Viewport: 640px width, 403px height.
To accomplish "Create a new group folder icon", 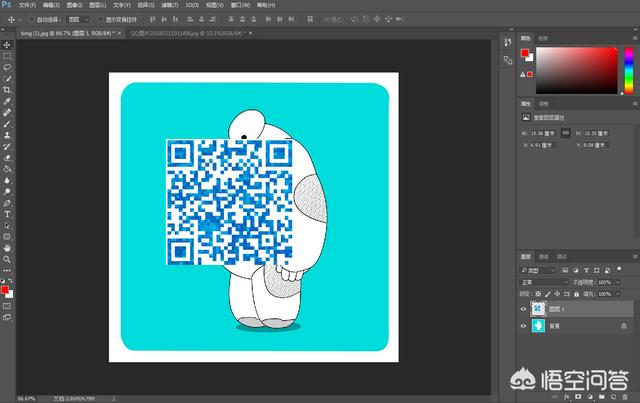I will click(x=602, y=396).
